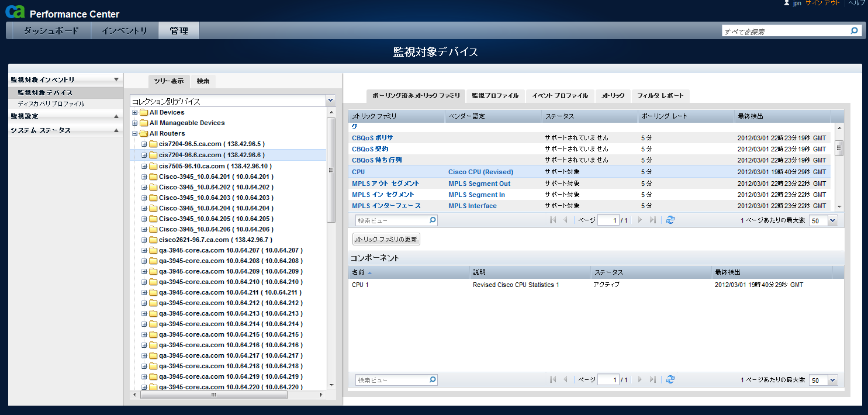Click the メトリック ファミリの更新 button
This screenshot has width=868, height=415.
(386, 239)
